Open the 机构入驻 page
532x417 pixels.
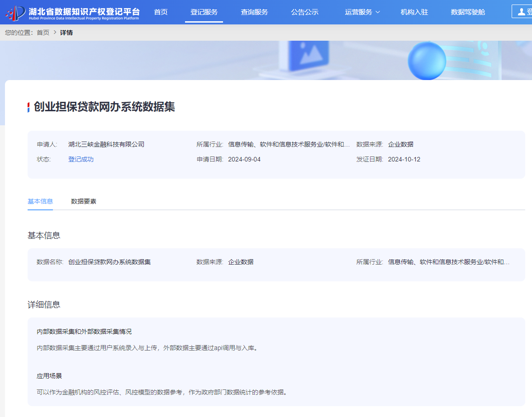pos(414,12)
